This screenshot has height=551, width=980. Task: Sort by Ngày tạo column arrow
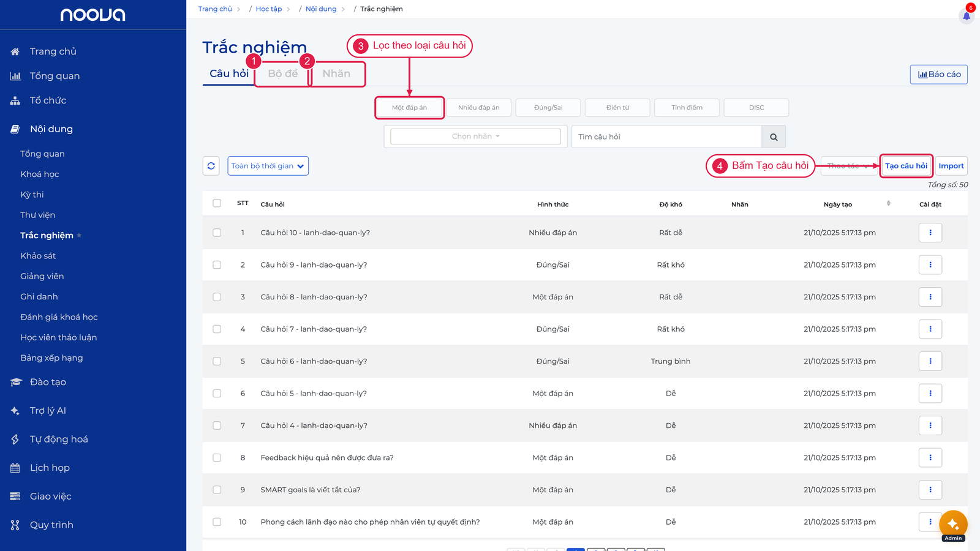coord(888,203)
